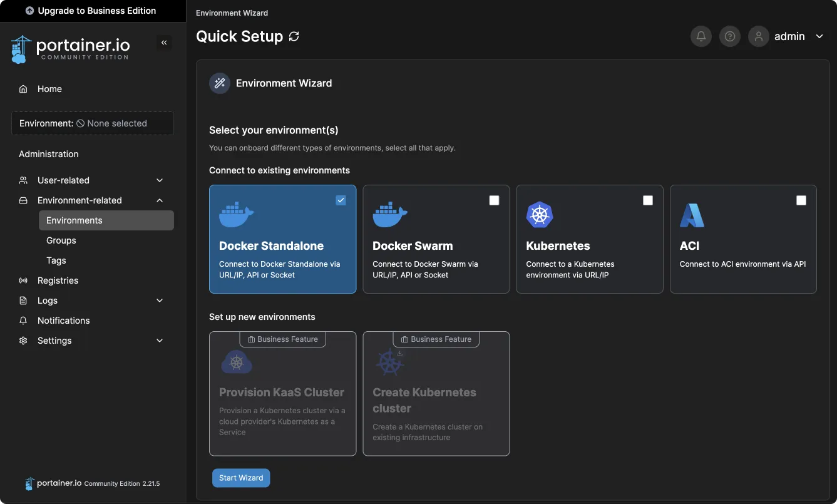The width and height of the screenshot is (837, 504).
Task: Click the Kubernetes wheel icon
Action: [x=540, y=215]
